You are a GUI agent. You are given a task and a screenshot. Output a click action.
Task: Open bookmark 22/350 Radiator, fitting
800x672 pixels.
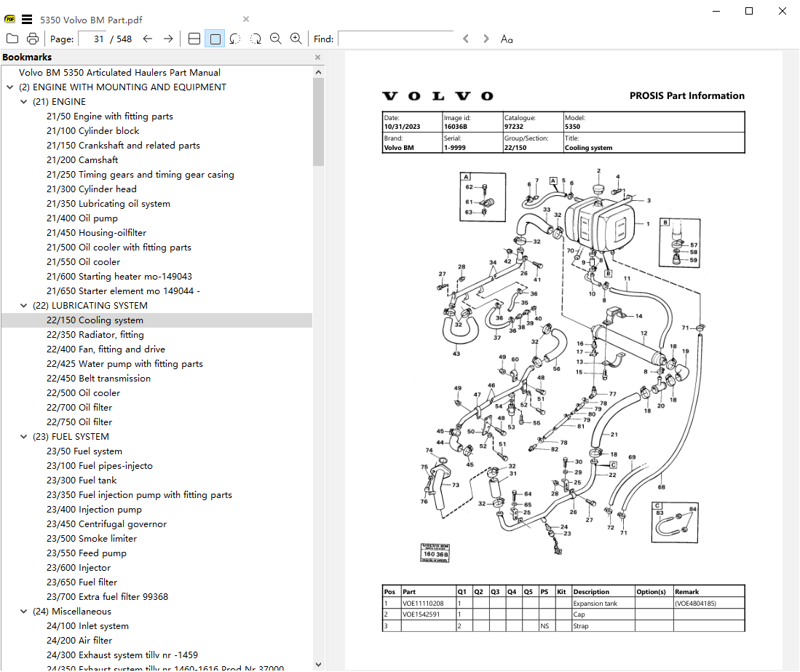pyautogui.click(x=95, y=335)
